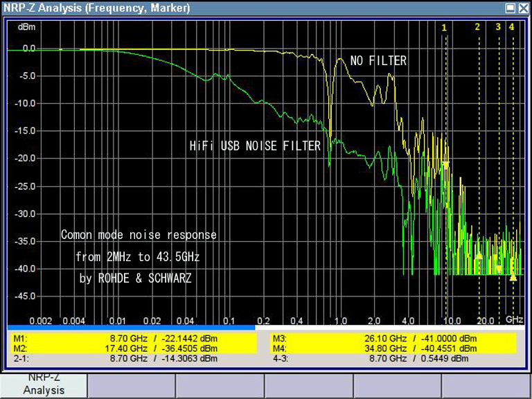
Task: Click the 10.0 frequency axis label
Action: click(x=452, y=321)
